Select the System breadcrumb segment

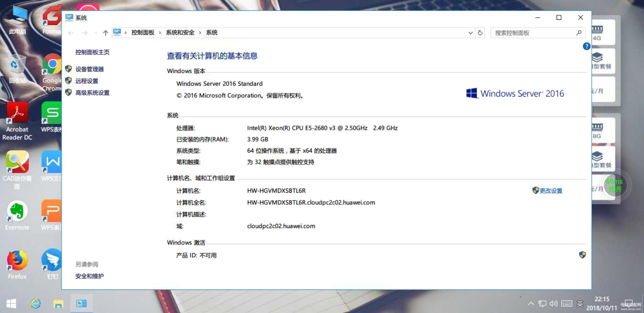point(211,32)
